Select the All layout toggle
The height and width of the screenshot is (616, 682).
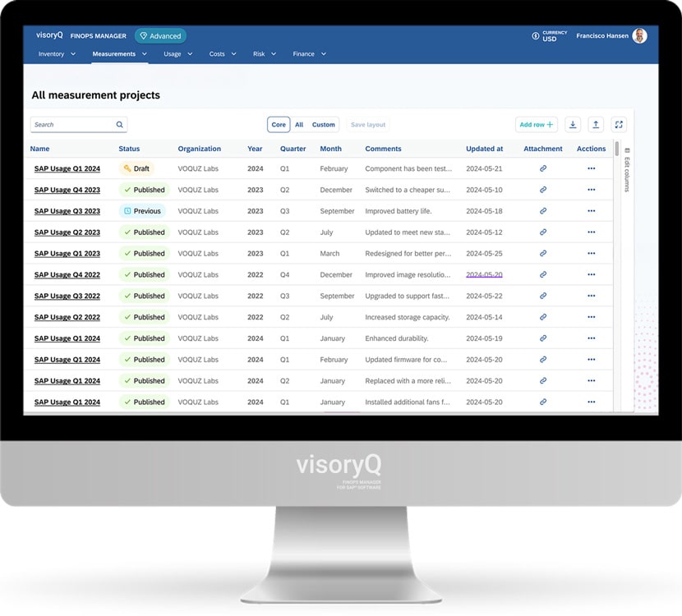coord(299,125)
